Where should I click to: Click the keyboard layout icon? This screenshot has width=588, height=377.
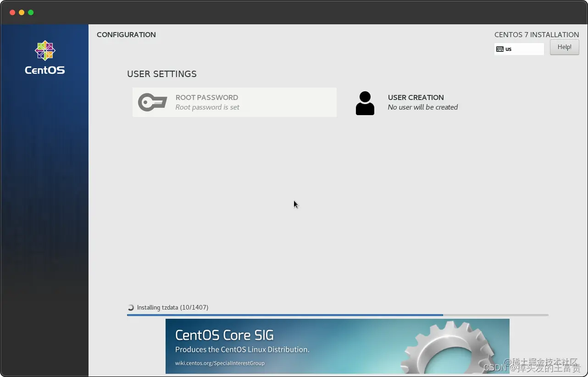(500, 49)
